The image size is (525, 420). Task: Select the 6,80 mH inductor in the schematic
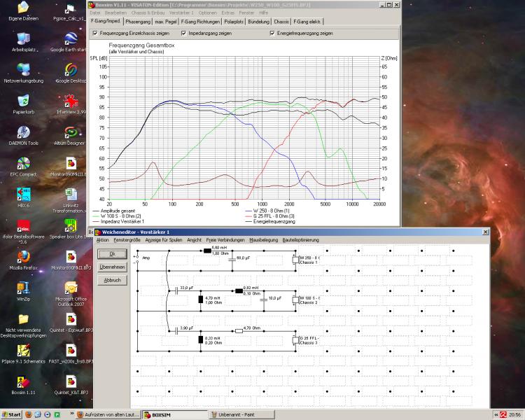[207, 249]
